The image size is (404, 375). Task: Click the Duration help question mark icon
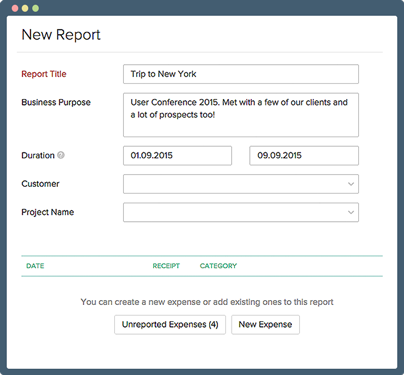(x=61, y=155)
